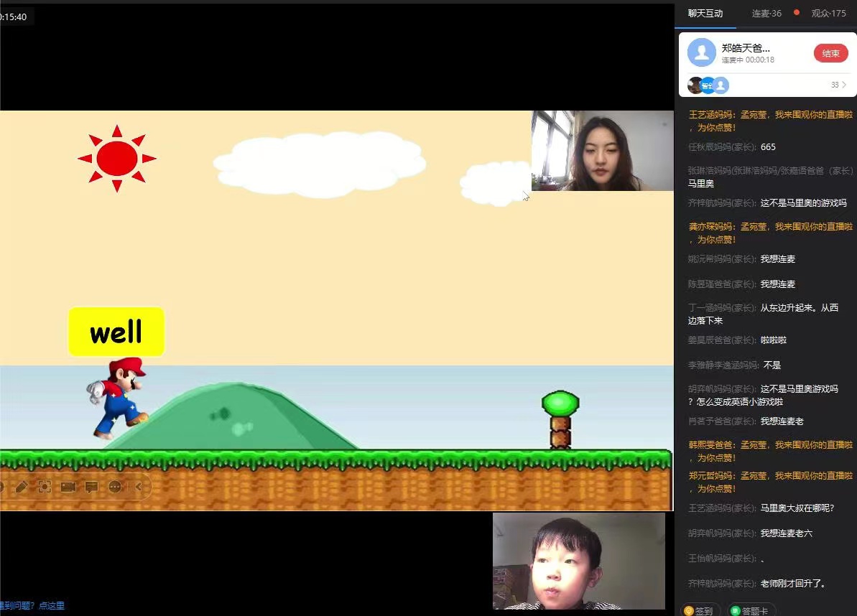Click 郑皓天爸 user avatar

click(701, 52)
